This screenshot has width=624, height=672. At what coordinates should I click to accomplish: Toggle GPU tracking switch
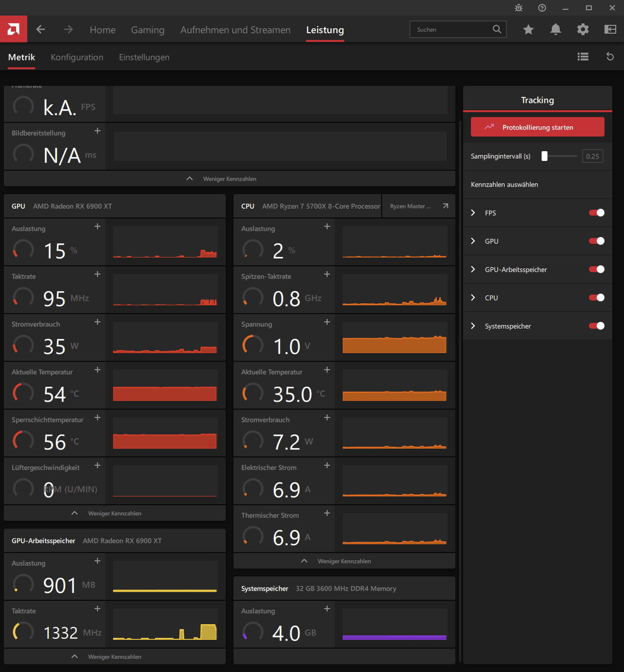coord(597,241)
